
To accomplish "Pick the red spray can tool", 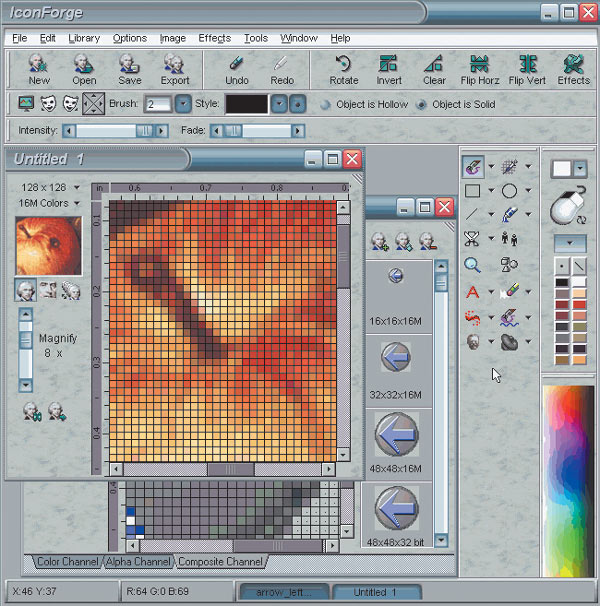I will (472, 318).
